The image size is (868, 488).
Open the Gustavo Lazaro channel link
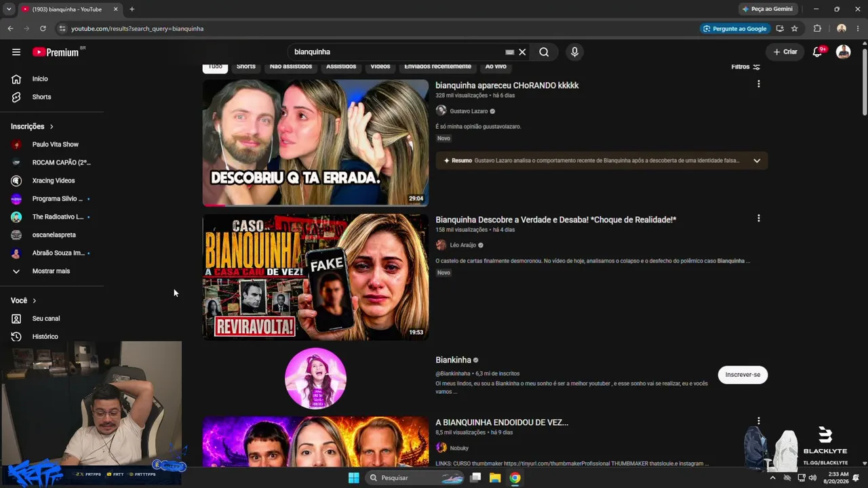pyautogui.click(x=469, y=111)
